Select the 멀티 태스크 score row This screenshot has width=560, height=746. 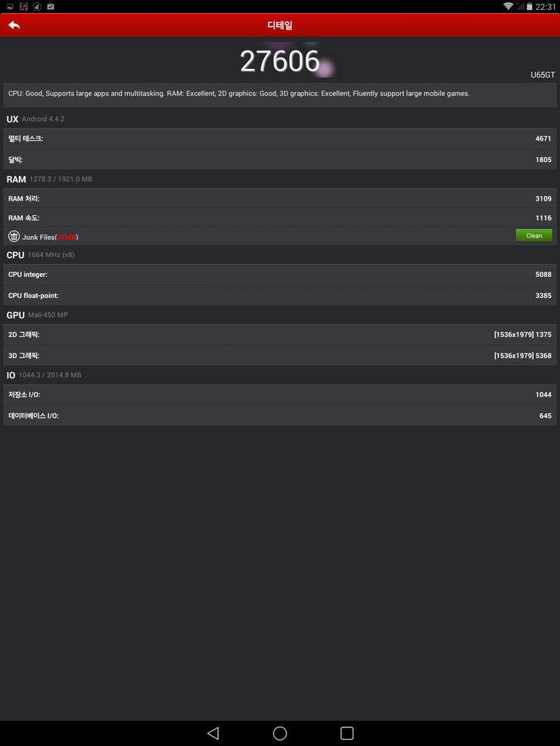pos(280,138)
